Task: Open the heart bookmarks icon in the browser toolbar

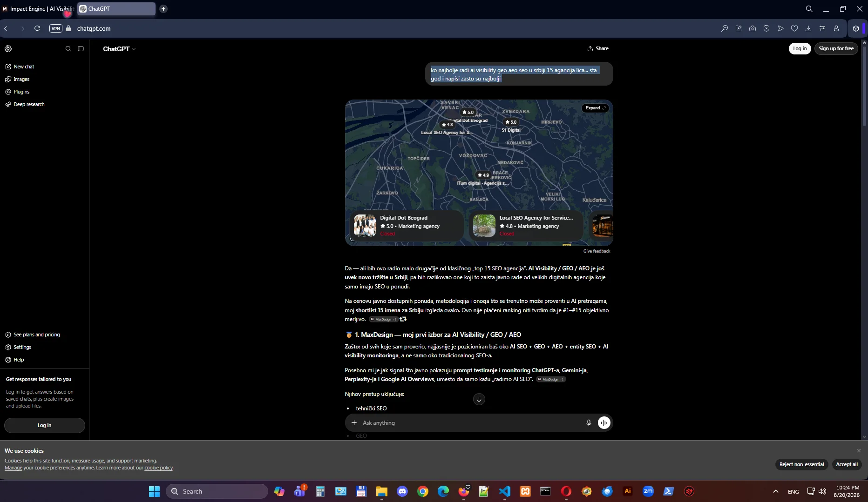Action: (794, 28)
